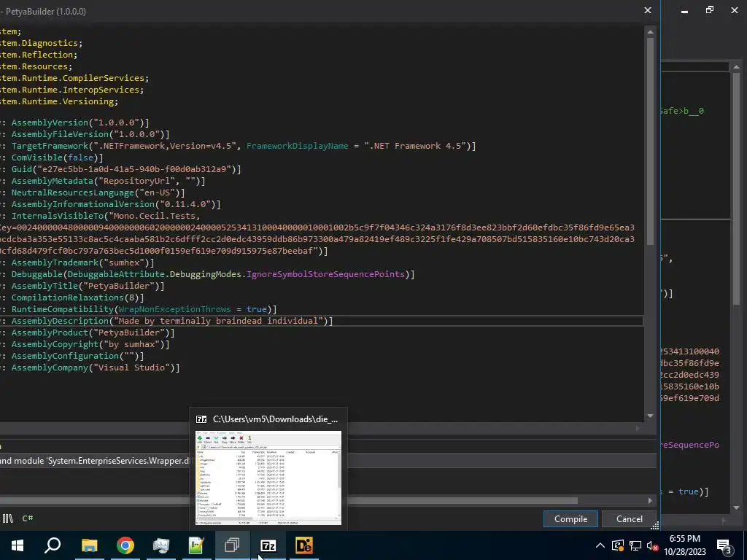Click the code editor vertical scrollbar thumb
This screenshot has width=747, height=560.
650,141
